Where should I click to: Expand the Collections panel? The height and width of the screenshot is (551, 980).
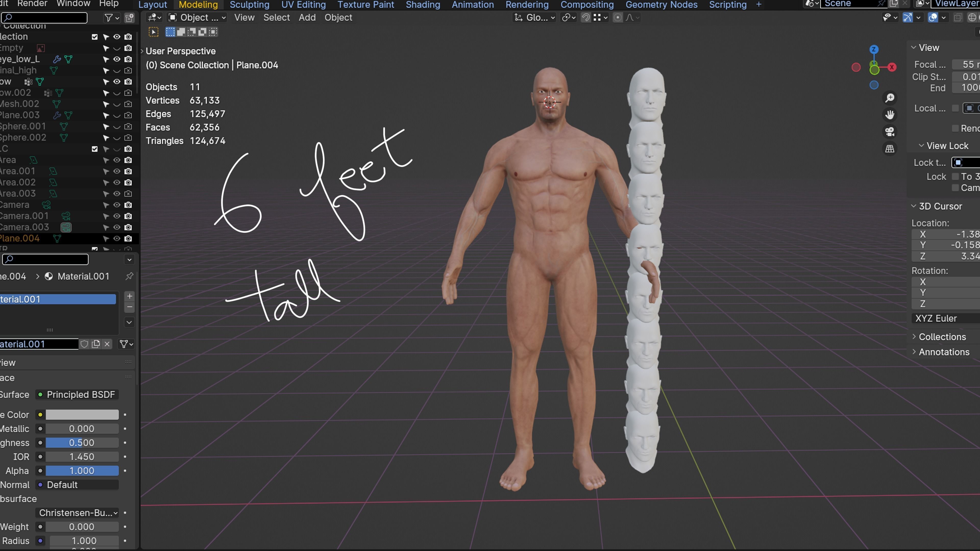click(942, 336)
